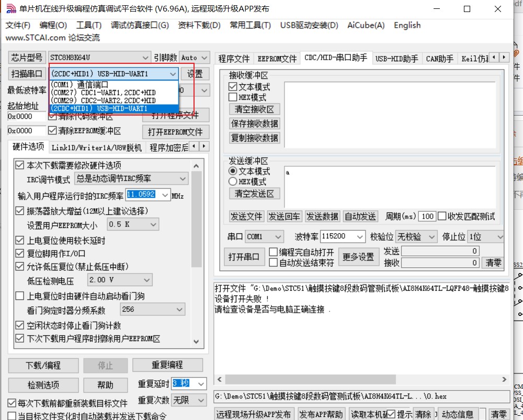Click the 下载/编程 button
This screenshot has width=523, height=420.
[43, 365]
